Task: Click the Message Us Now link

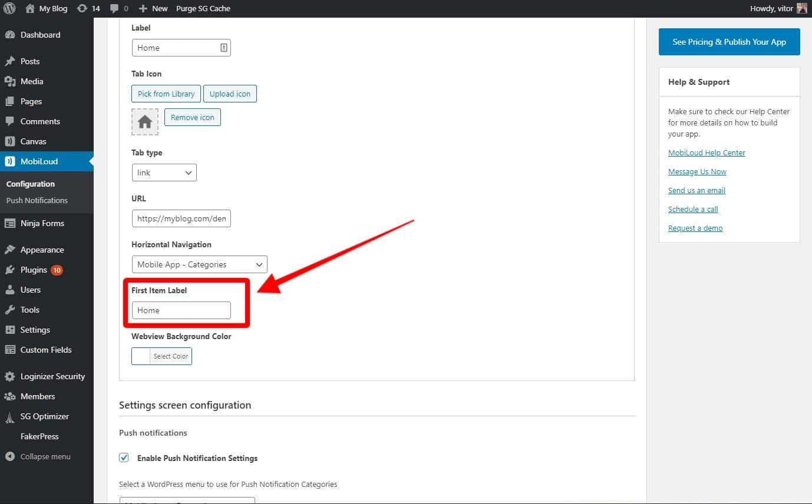Action: 697,171
